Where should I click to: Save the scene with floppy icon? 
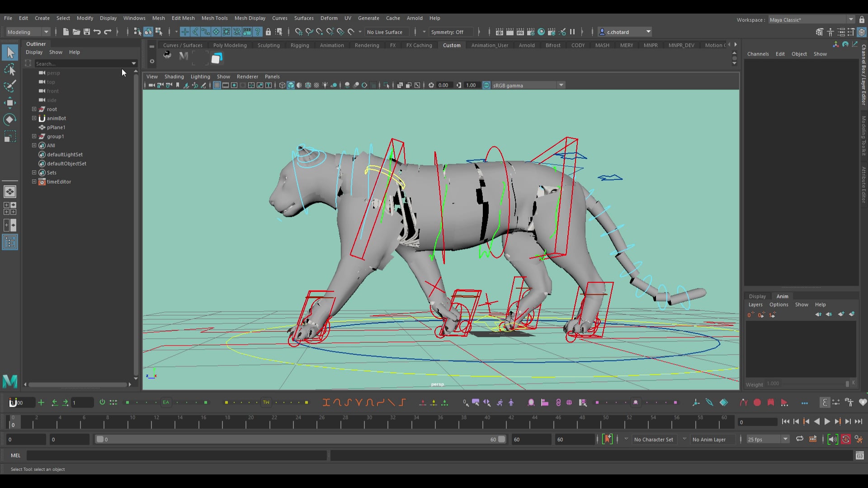click(x=87, y=32)
